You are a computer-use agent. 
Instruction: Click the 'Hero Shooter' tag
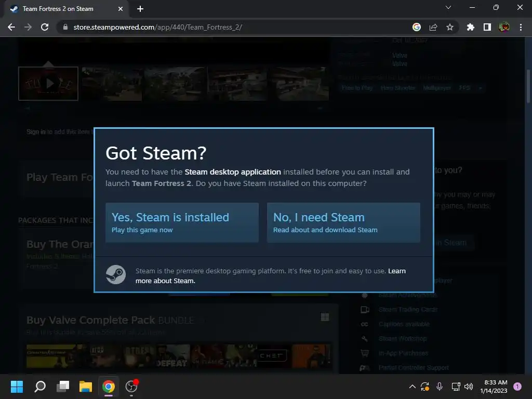398,88
